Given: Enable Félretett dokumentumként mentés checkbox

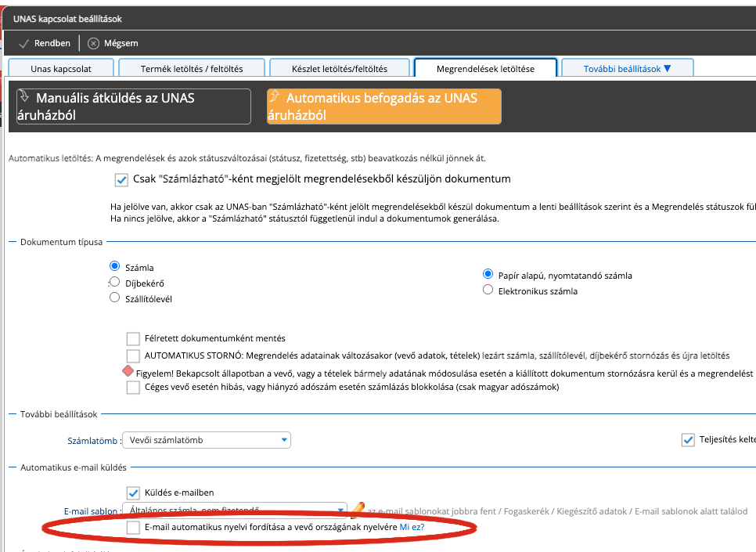Looking at the screenshot, I should point(133,339).
